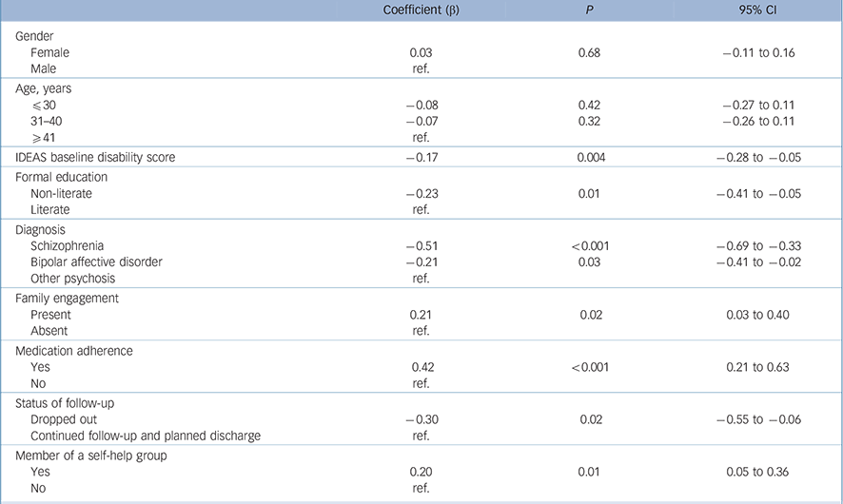843x504 pixels.
Task: Click the Dropped out row label
Action: pos(64,418)
